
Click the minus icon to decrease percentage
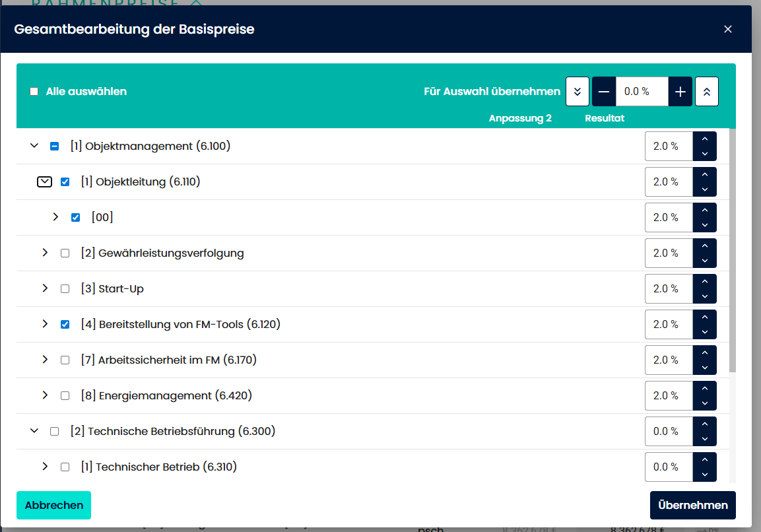tap(603, 92)
